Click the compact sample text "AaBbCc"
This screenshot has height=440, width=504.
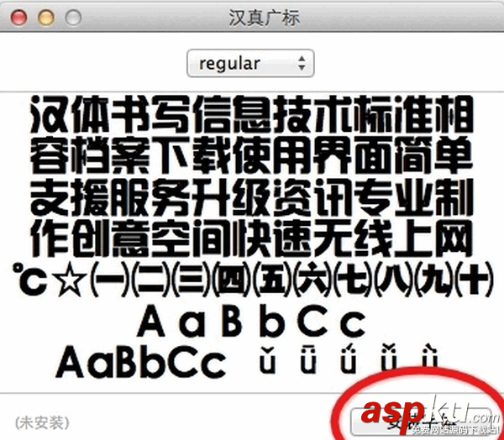(x=141, y=362)
